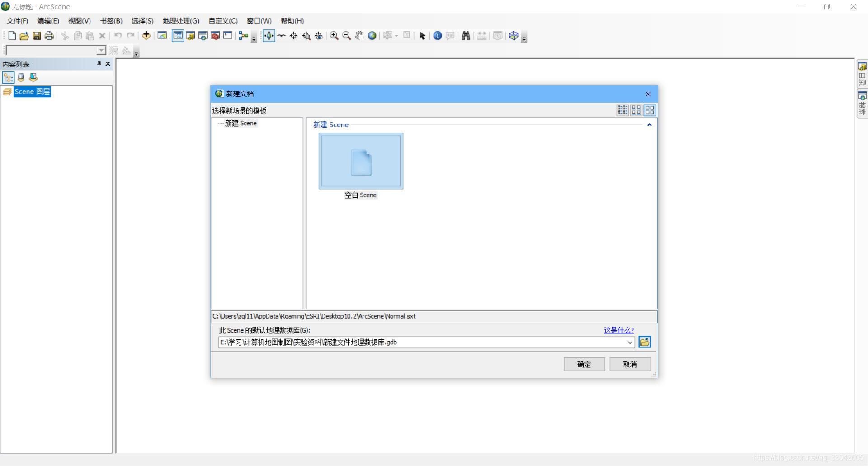This screenshot has height=466, width=868.
Task: Open the ModelBuilder icon
Action: click(x=244, y=36)
